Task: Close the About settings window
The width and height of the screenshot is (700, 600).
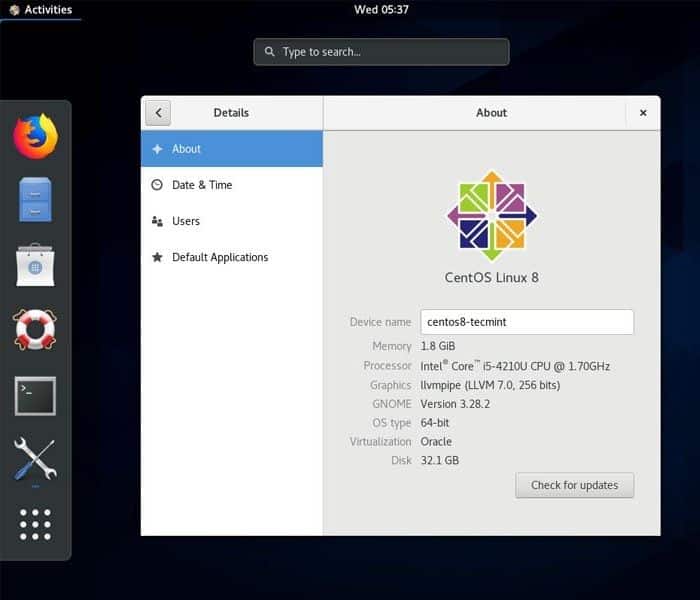Action: tap(643, 113)
